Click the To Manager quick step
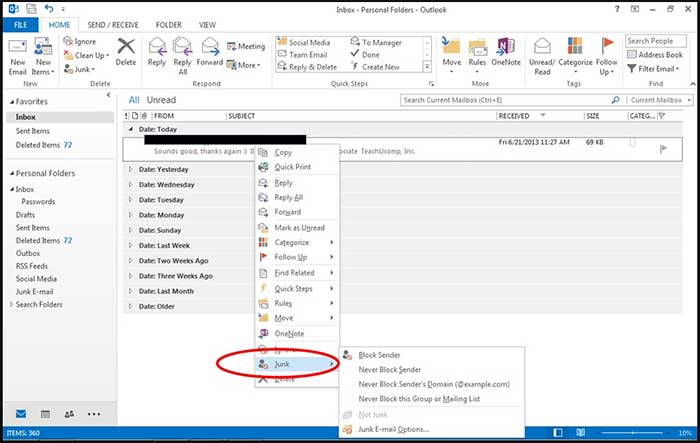This screenshot has width=700, height=443. [376, 42]
